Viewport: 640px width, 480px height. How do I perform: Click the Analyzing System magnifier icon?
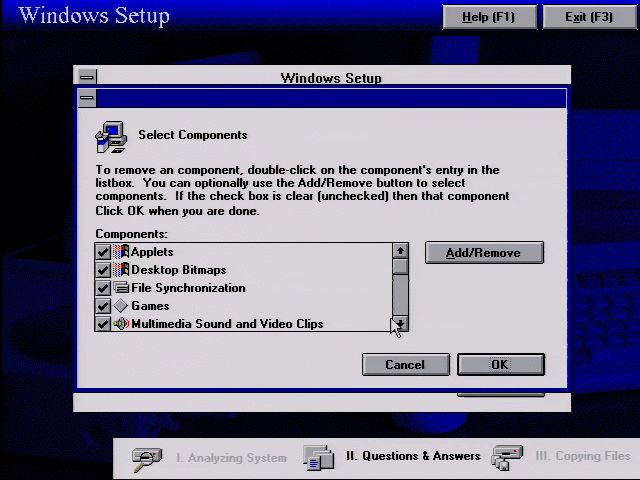click(x=147, y=460)
